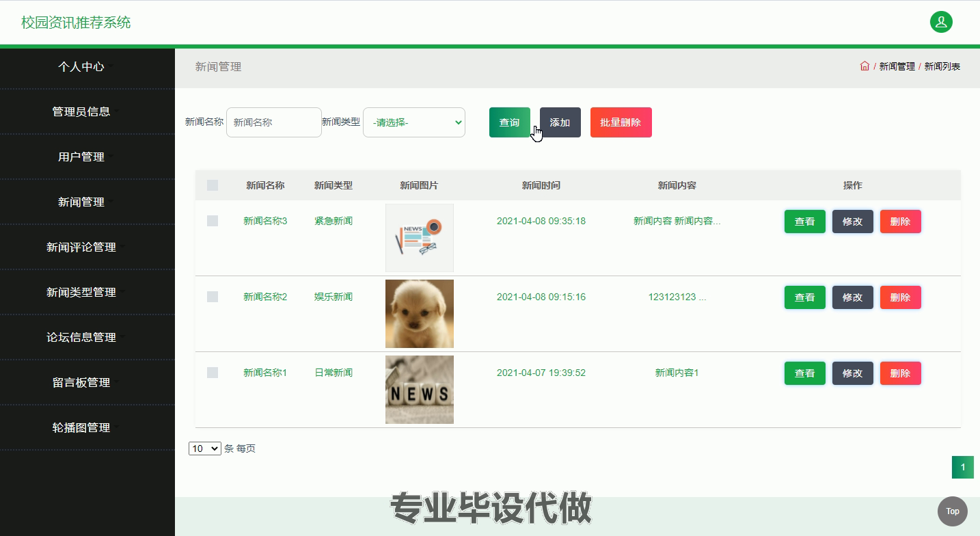Edit 新闻名称1 with 修改 button
The height and width of the screenshot is (536, 980).
(x=853, y=373)
